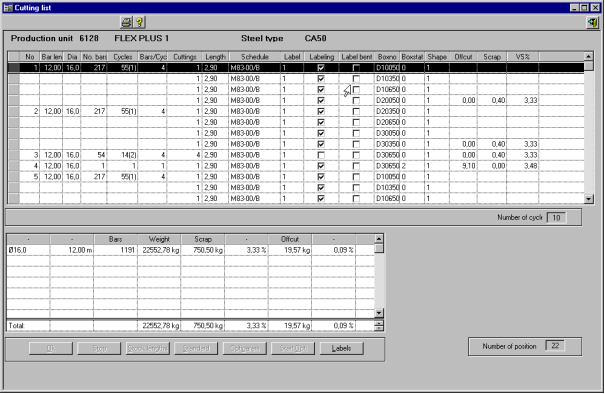This screenshot has width=605, height=394.
Task: Enable Labeling checkbox for bar number 3
Action: pyautogui.click(x=321, y=155)
